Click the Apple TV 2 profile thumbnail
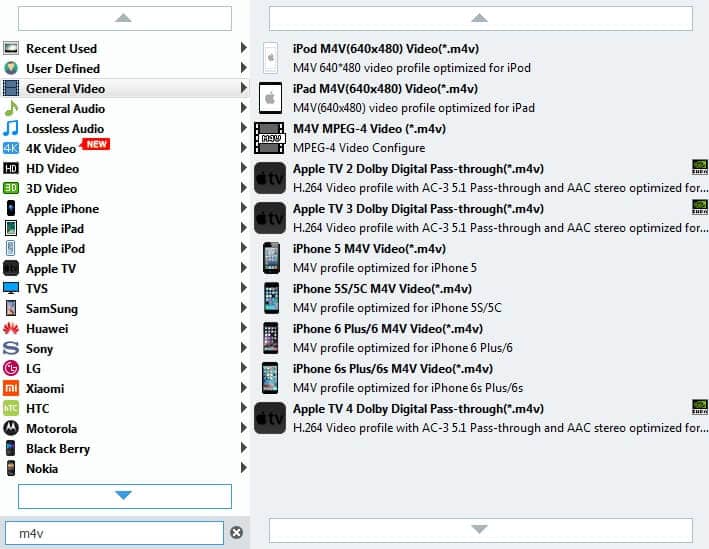Screen dimensions: 709x549 point(269,178)
